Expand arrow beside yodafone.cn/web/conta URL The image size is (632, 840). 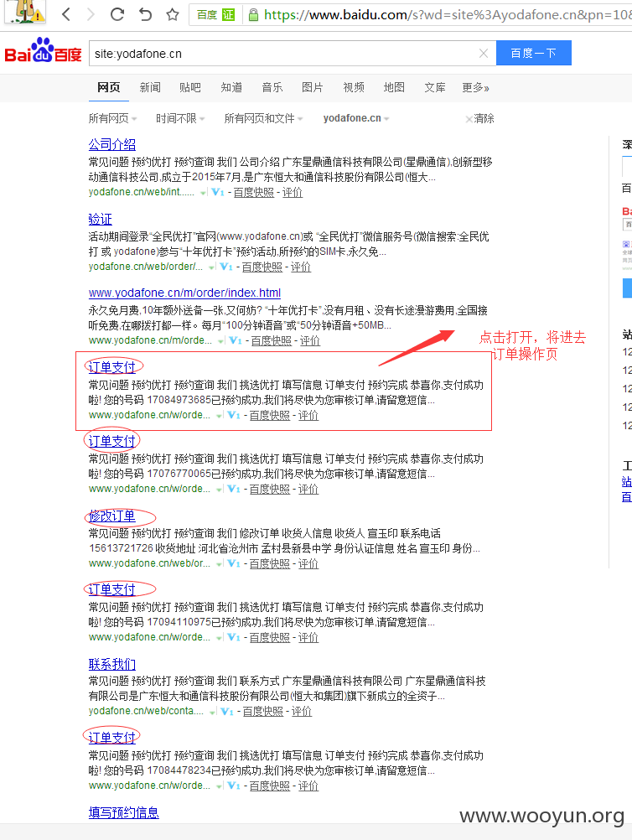point(213,712)
